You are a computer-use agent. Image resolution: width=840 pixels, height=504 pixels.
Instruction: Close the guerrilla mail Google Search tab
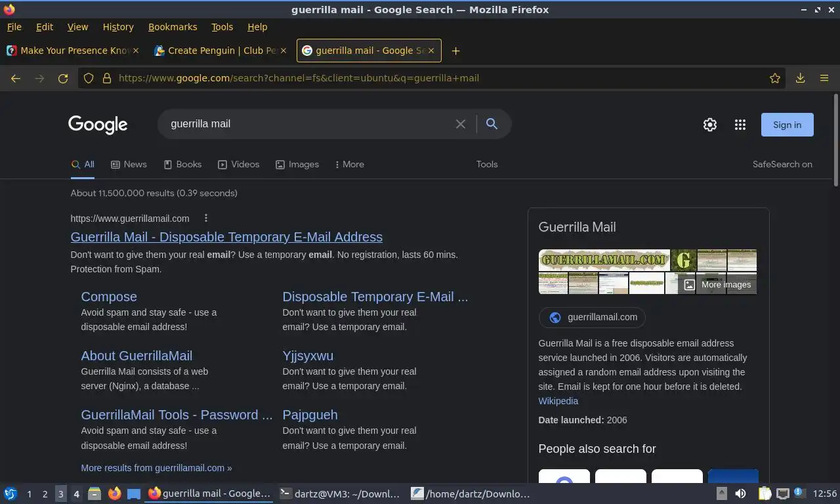pos(430,51)
